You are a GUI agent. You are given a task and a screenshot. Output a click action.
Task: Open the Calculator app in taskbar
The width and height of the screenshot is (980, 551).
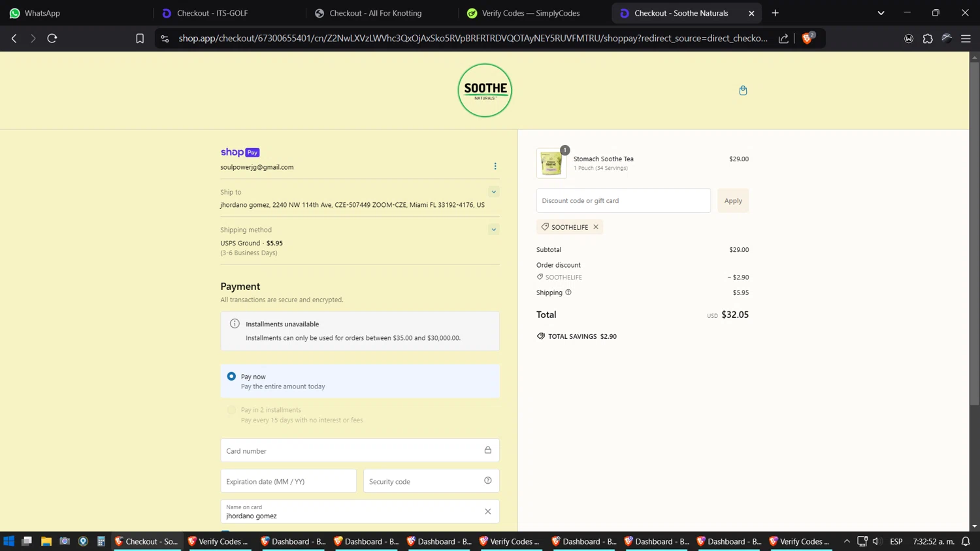pos(101,541)
